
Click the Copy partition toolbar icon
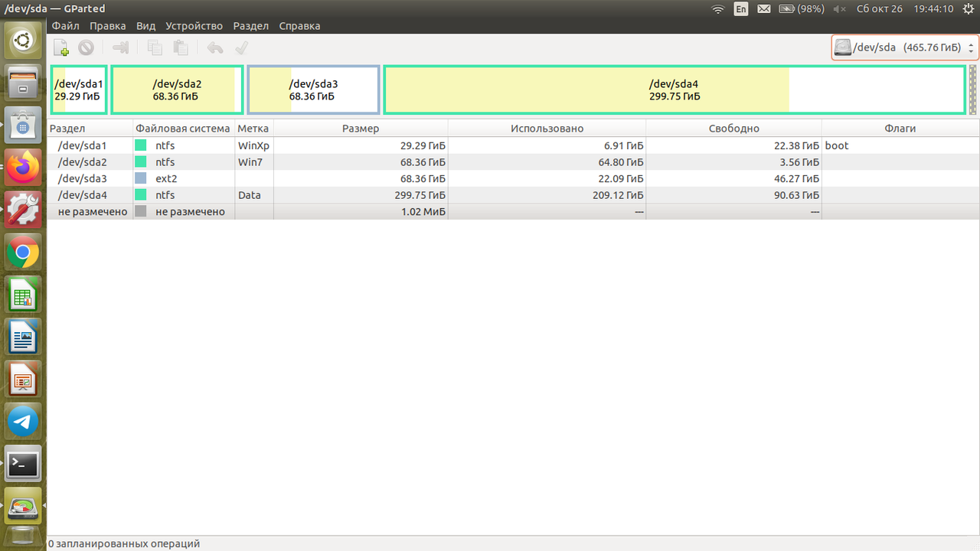(x=155, y=47)
